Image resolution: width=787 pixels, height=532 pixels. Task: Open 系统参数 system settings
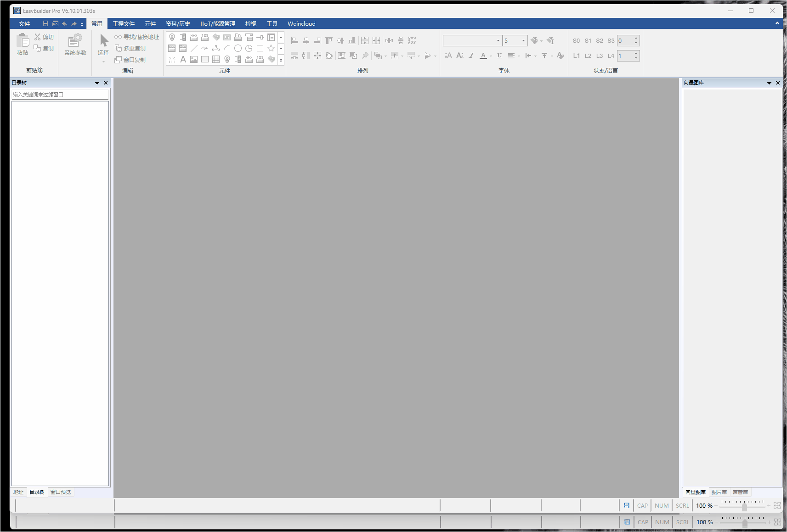click(75, 45)
